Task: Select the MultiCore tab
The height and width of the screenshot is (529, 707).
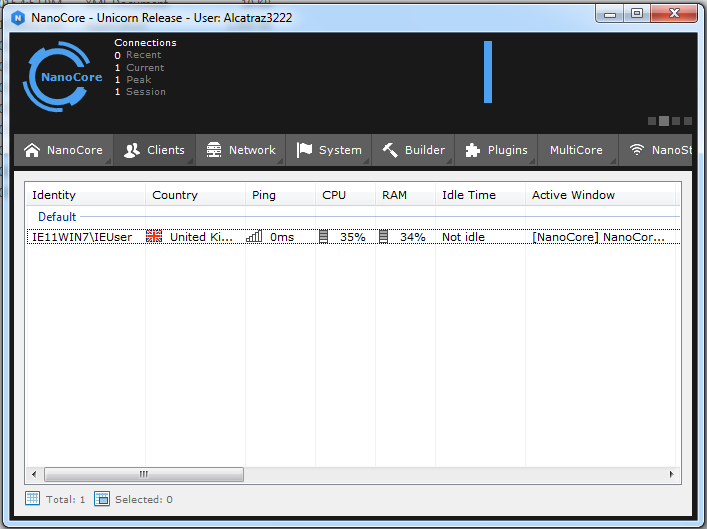Action: pyautogui.click(x=578, y=150)
